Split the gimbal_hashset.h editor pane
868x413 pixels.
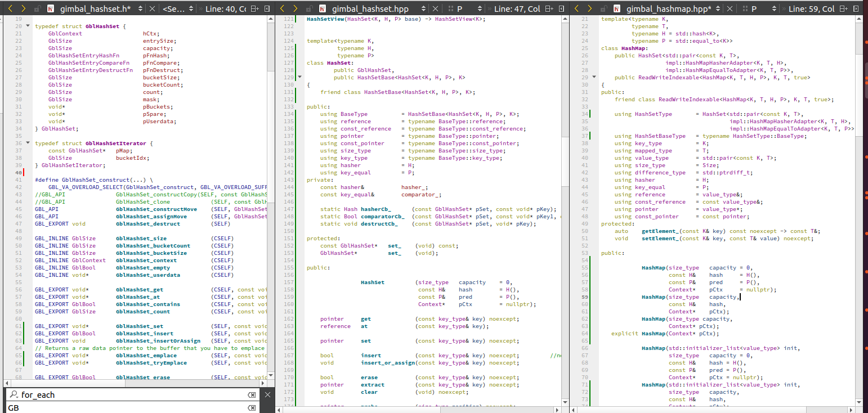pos(254,9)
